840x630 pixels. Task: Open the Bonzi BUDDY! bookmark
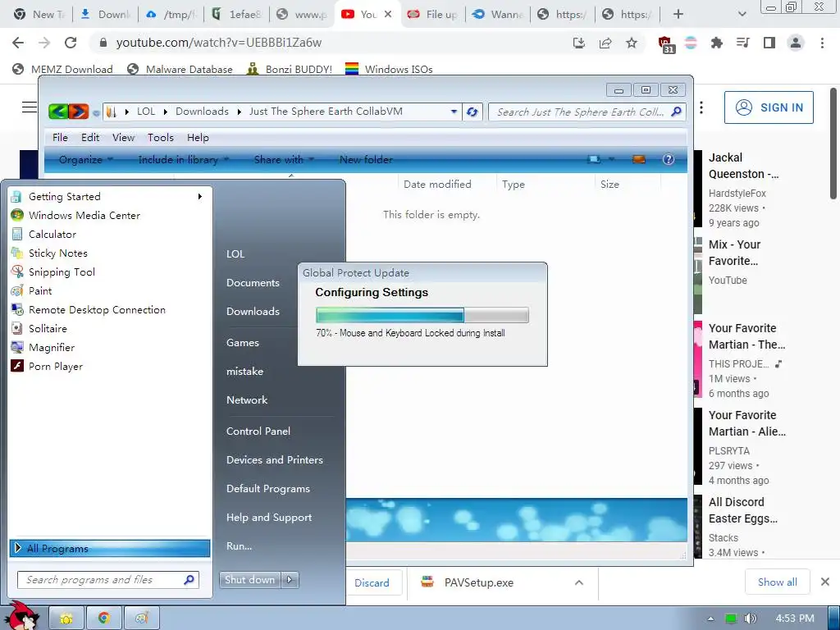290,69
